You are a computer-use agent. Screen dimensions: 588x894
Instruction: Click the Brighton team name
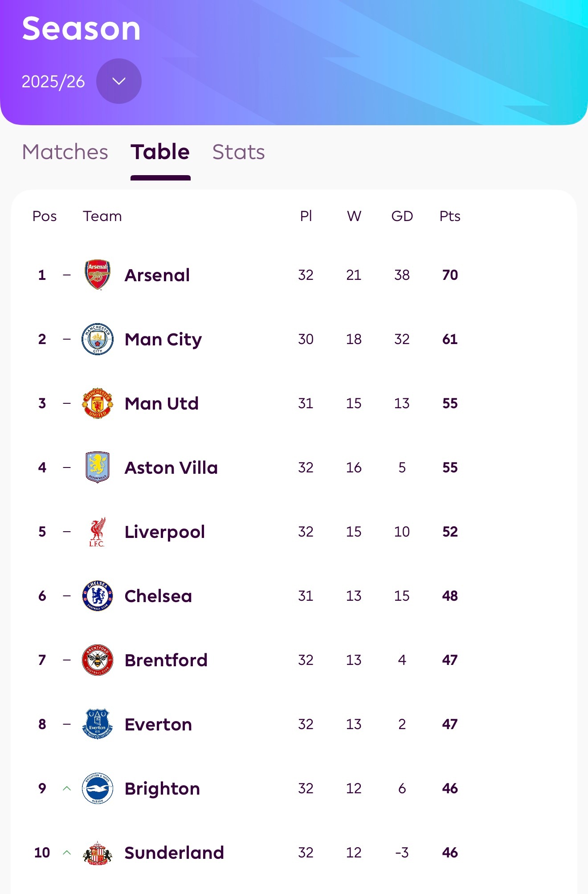[162, 788]
